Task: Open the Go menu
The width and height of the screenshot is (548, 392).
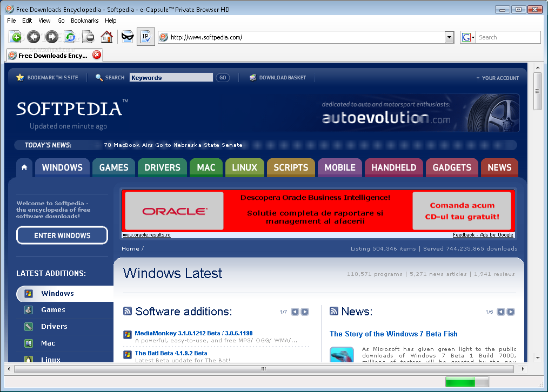Action: (61, 21)
